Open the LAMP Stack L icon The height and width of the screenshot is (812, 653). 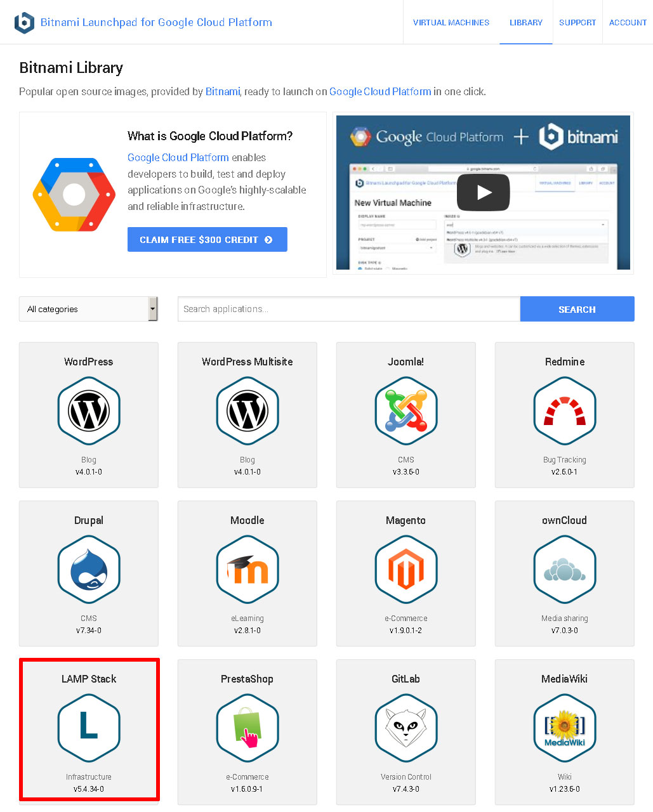[x=89, y=728]
